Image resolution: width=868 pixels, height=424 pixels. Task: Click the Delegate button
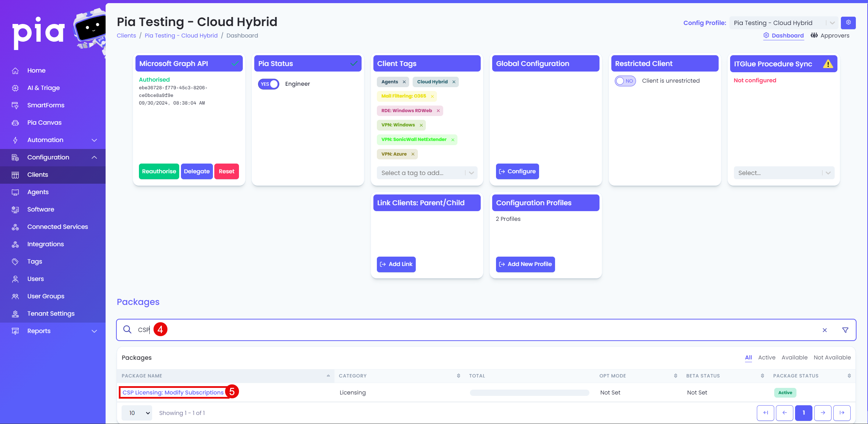click(197, 171)
